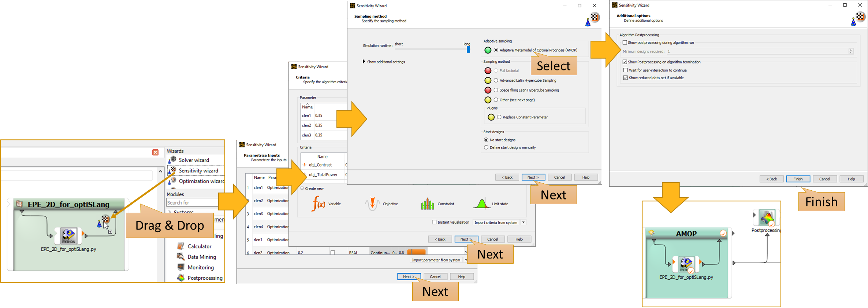Open Import parameter from system dropdown arrow

click(466, 260)
